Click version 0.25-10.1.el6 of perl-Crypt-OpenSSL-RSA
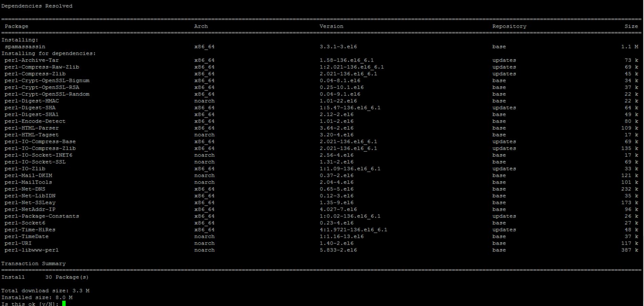Viewport: 644px width, 306px height. (342, 87)
